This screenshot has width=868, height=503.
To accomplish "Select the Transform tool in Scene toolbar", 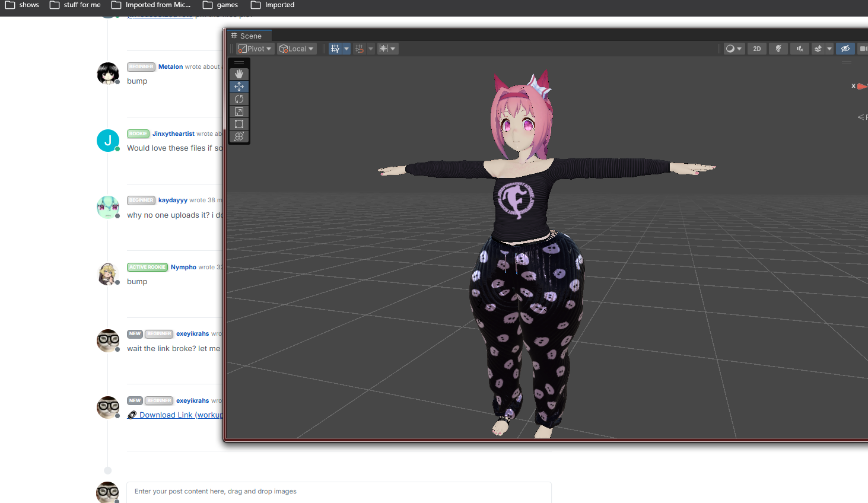I will click(239, 136).
